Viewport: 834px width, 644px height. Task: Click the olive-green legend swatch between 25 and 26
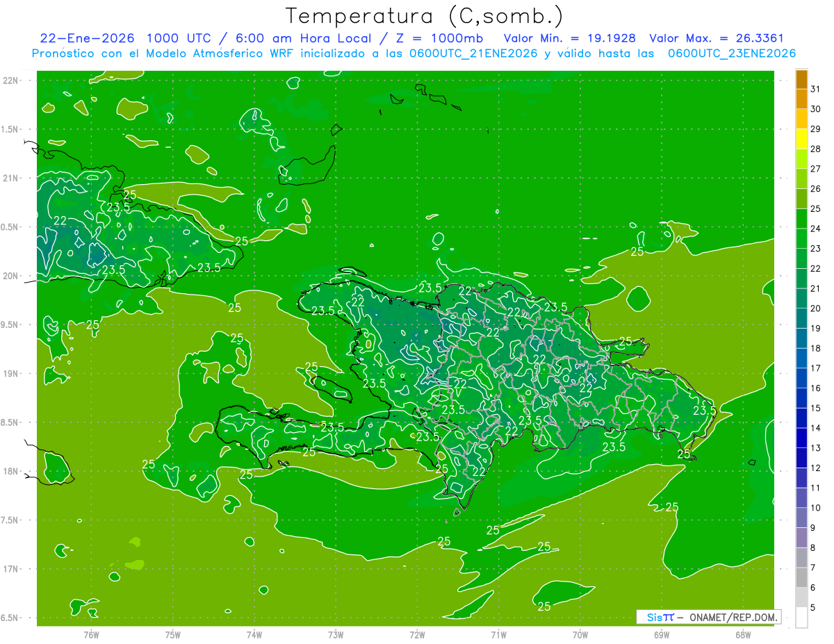coord(801,199)
